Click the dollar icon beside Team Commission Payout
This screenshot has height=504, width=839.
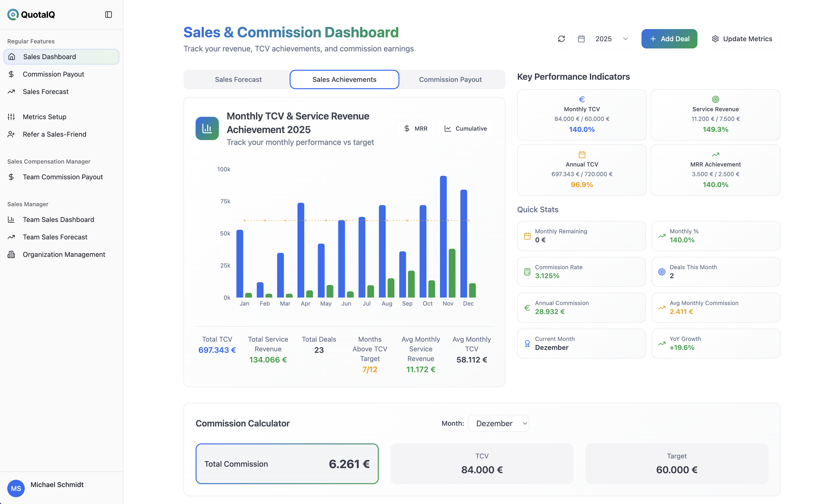11,177
